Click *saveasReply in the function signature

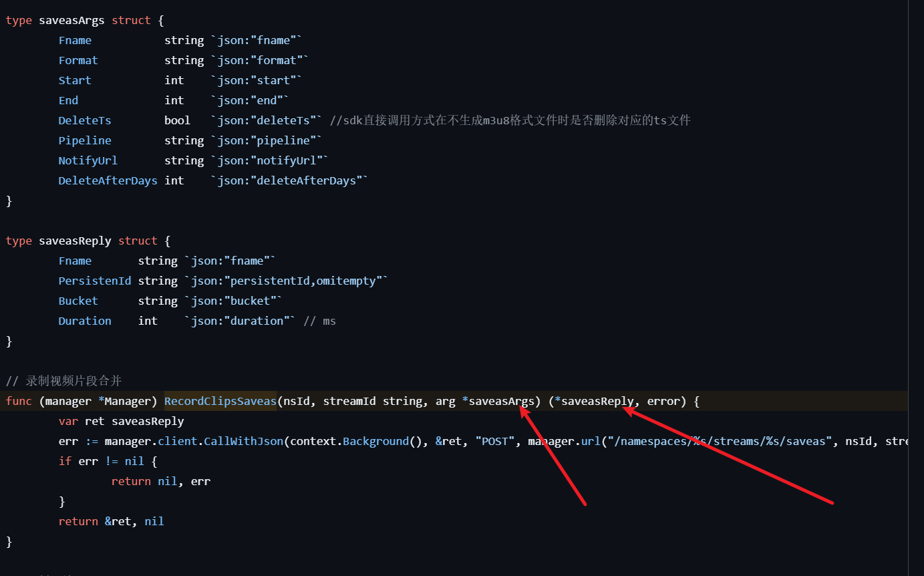tap(594, 401)
